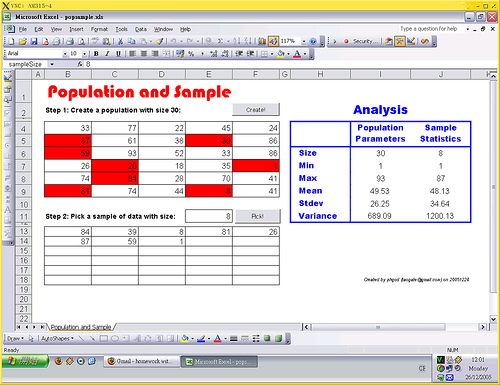Toggle Italic formatting
Viewport: 500px width, 385px height.
(x=107, y=54)
